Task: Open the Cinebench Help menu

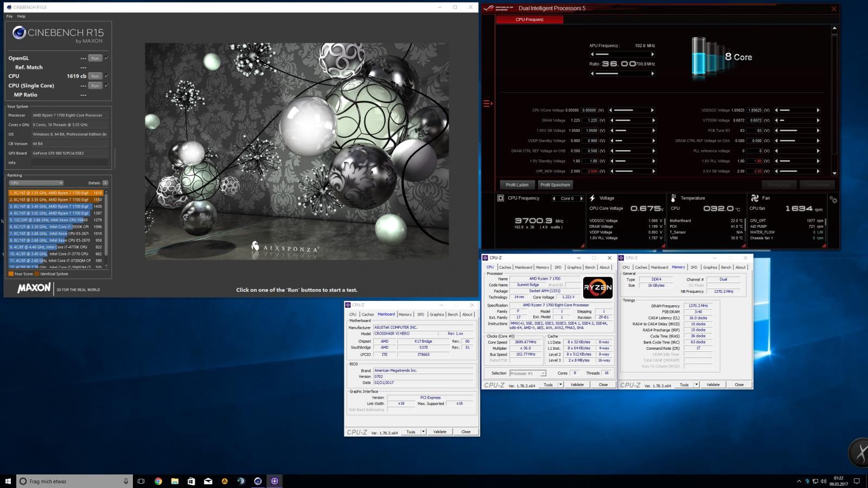Action: coord(21,16)
